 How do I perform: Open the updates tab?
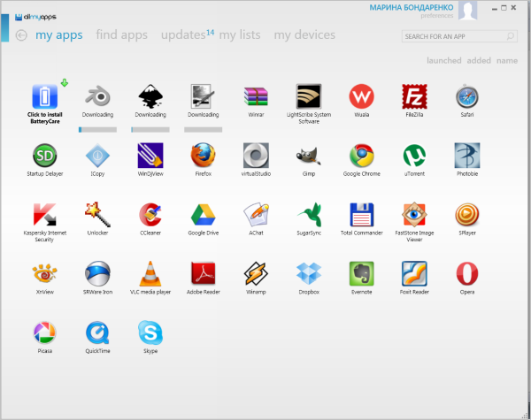tap(188, 34)
